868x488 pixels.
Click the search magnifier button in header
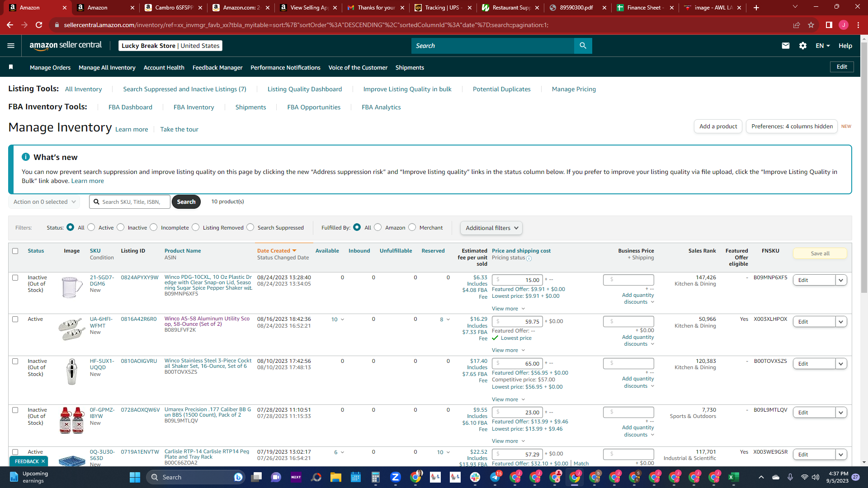(x=583, y=46)
